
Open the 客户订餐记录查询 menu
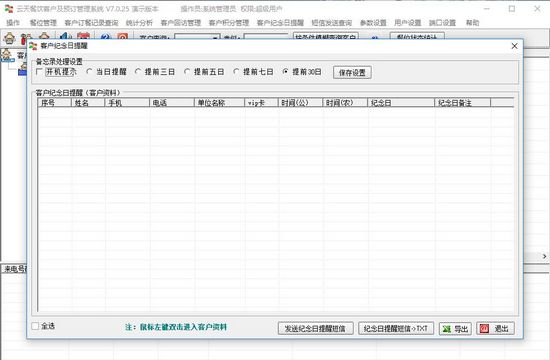(x=91, y=23)
